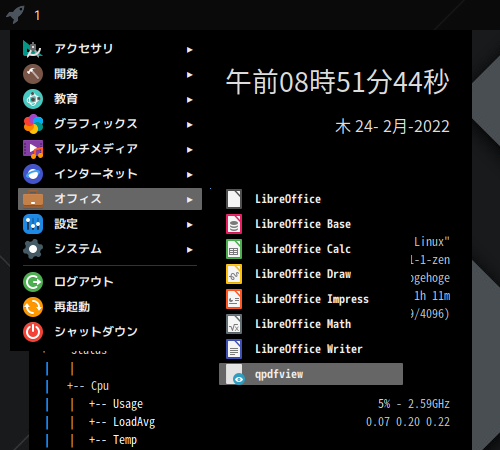Click the LibreOffice Math formula icon

[x=234, y=324]
